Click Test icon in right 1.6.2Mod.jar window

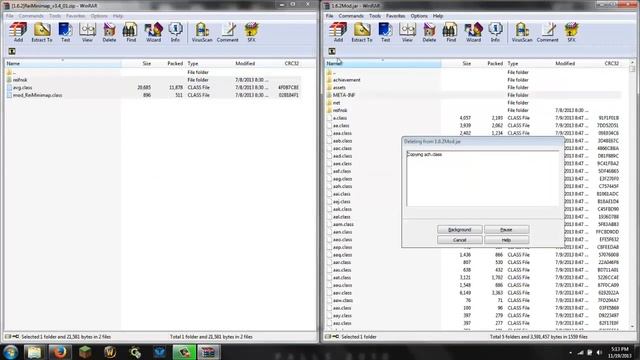[385, 32]
